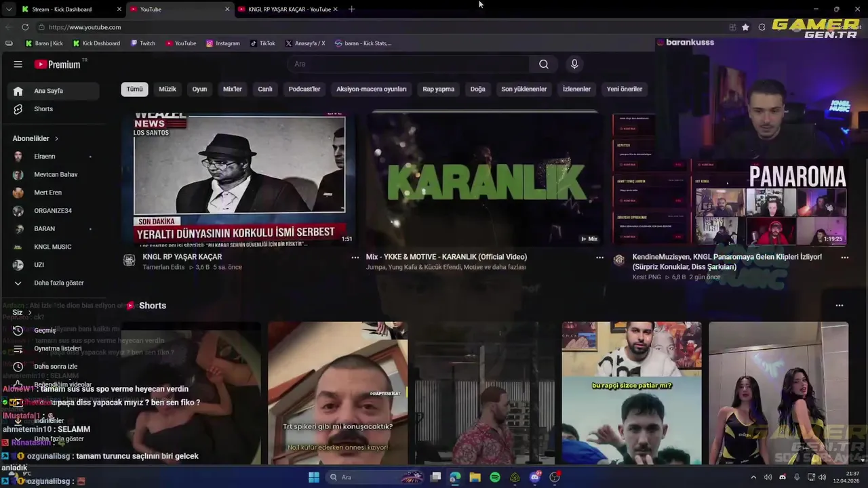Select 'Aksiyon-macera oyunları' filter chip

tap(372, 89)
